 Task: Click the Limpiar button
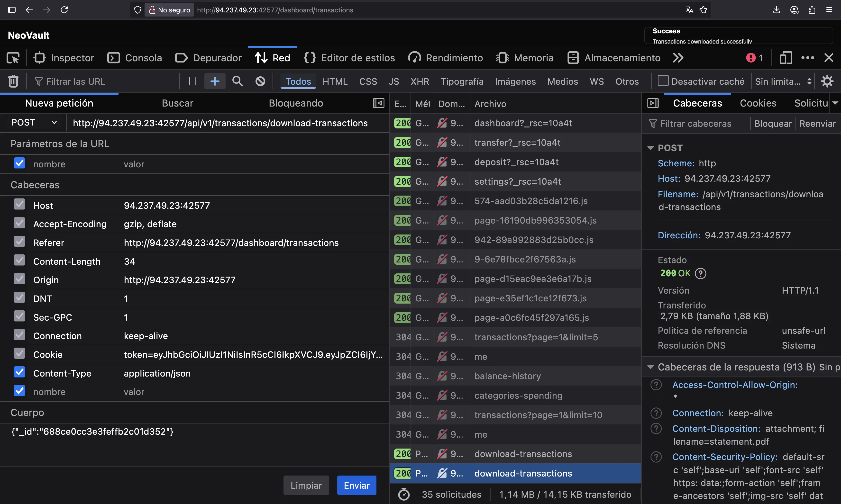coord(306,485)
